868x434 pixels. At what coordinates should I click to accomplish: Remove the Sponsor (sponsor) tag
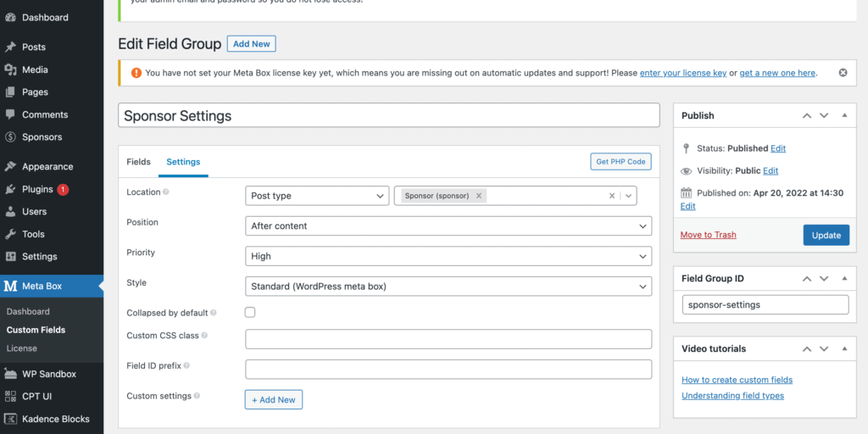(479, 196)
